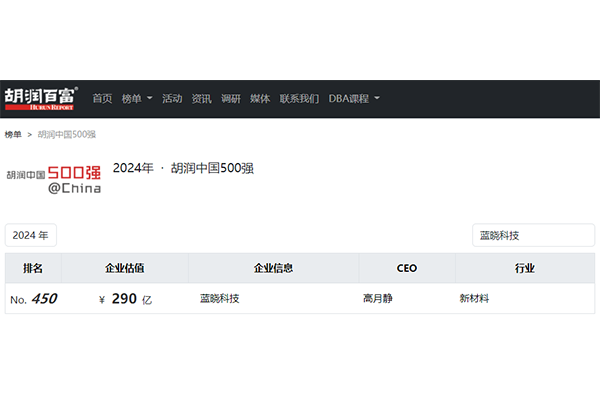Image resolution: width=600 pixels, height=400 pixels.
Task: Sort by the 企业估值 column header
Action: coord(125,268)
